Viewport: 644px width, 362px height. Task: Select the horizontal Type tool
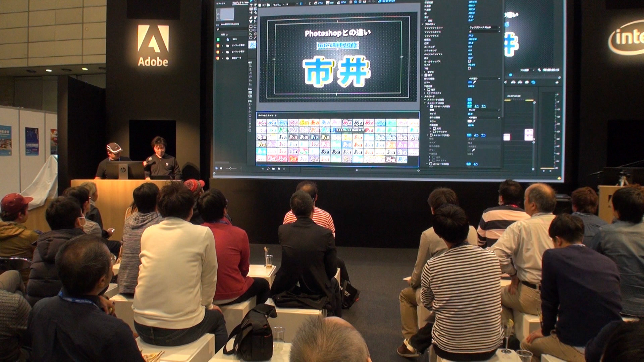[251, 5]
